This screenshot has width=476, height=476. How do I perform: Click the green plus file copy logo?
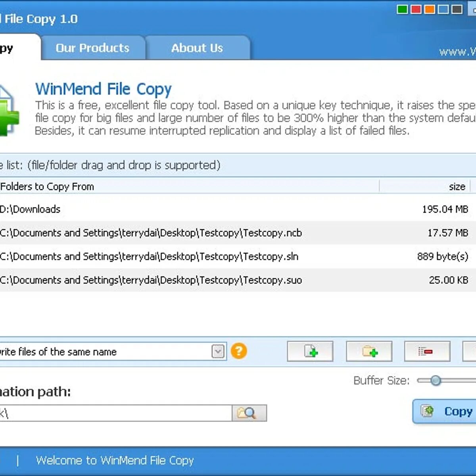tap(9, 110)
